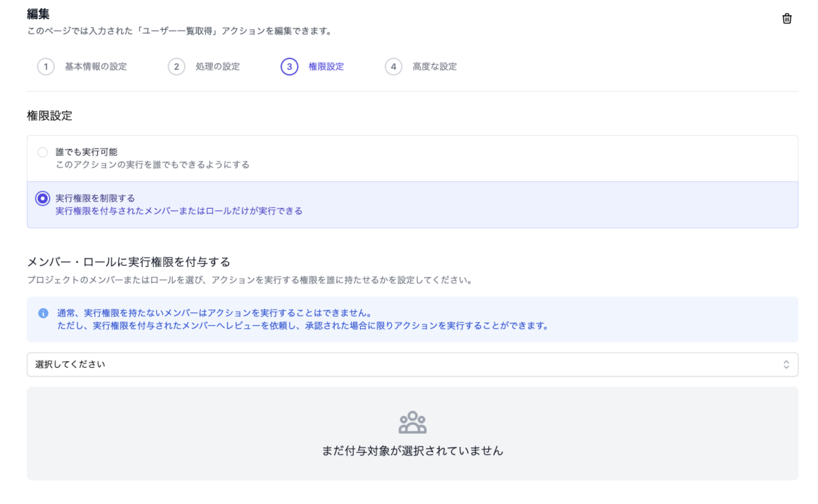Click step 4 circle number icon

click(x=393, y=67)
